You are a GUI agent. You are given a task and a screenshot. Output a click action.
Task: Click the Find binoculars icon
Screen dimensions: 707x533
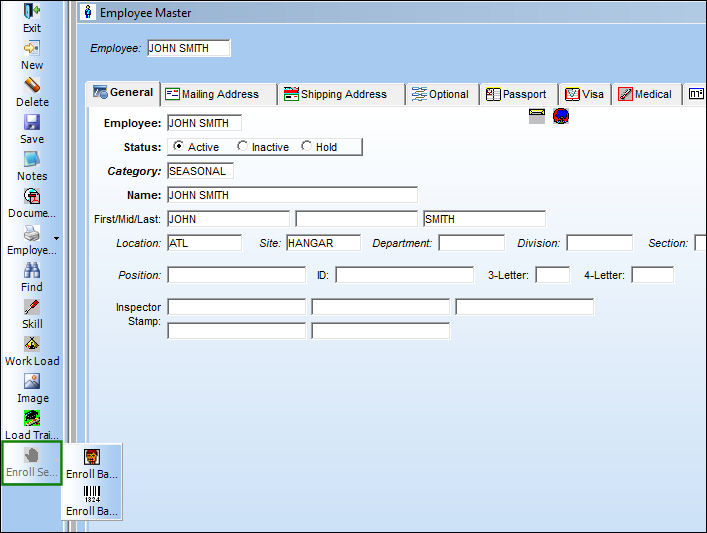[32, 270]
